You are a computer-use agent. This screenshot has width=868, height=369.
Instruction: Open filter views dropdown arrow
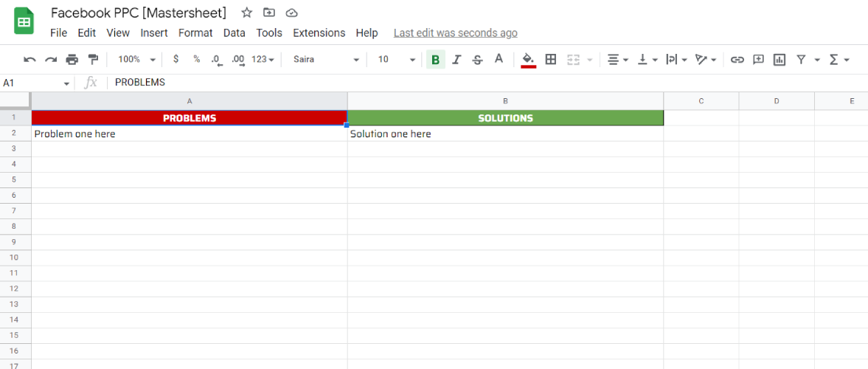817,59
